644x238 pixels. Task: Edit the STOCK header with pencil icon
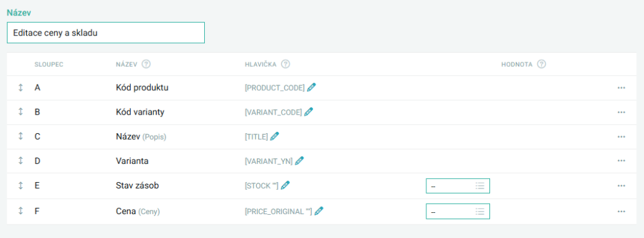pos(285,185)
